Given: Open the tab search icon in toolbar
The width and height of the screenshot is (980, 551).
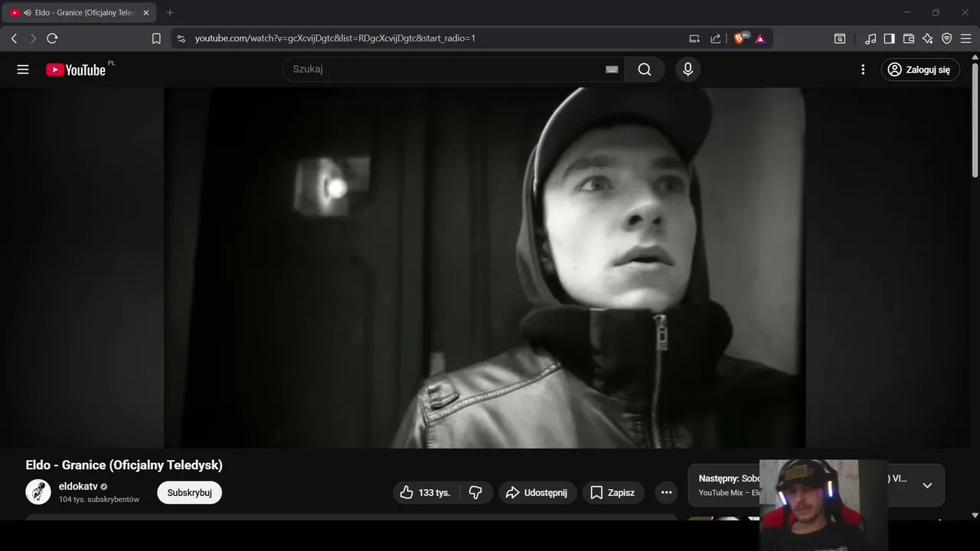Looking at the screenshot, I should tap(840, 38).
